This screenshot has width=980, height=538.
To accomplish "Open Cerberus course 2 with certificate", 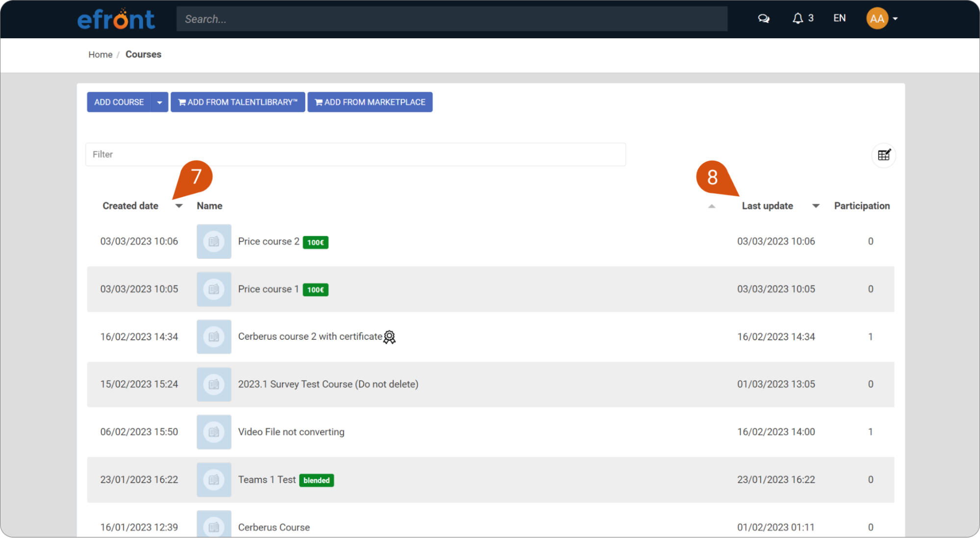I will point(310,336).
